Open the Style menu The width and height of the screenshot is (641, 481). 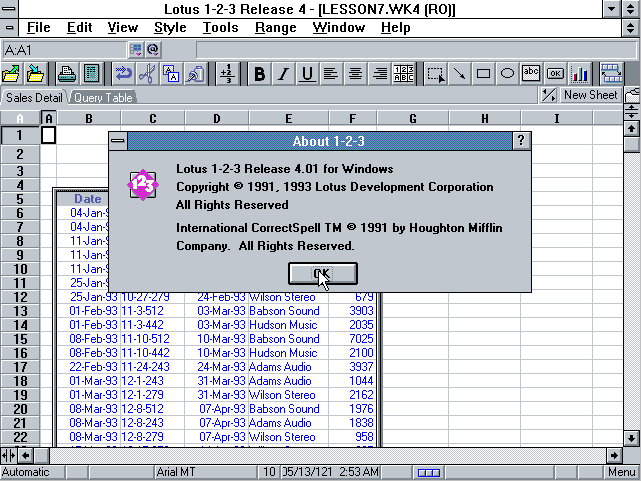[x=170, y=28]
